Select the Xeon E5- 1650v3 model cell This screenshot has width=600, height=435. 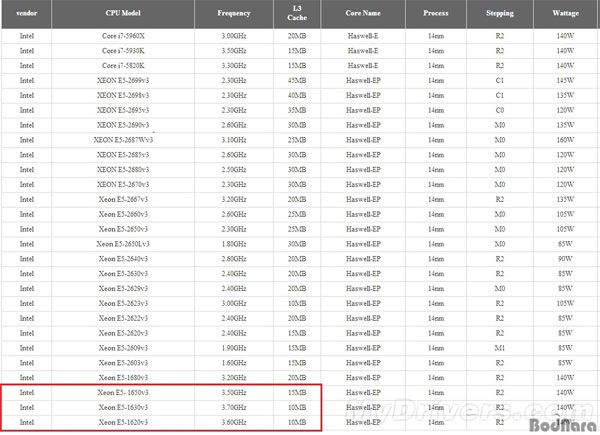[123, 393]
